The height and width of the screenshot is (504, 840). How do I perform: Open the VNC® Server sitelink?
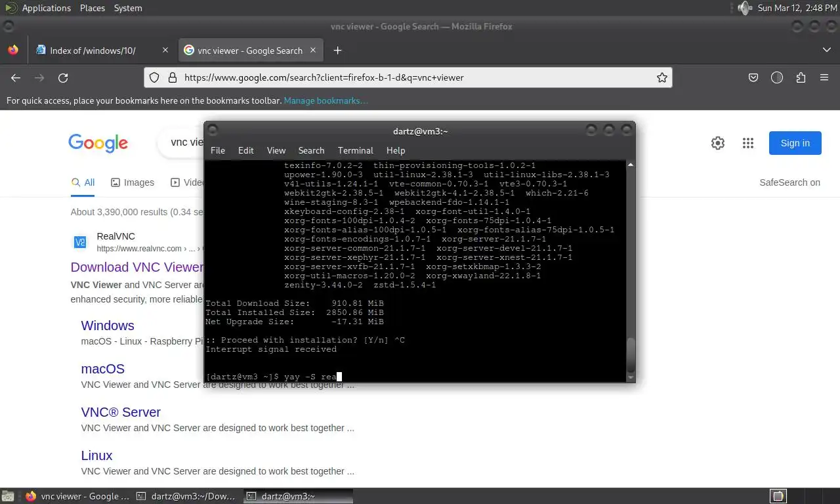click(x=121, y=412)
